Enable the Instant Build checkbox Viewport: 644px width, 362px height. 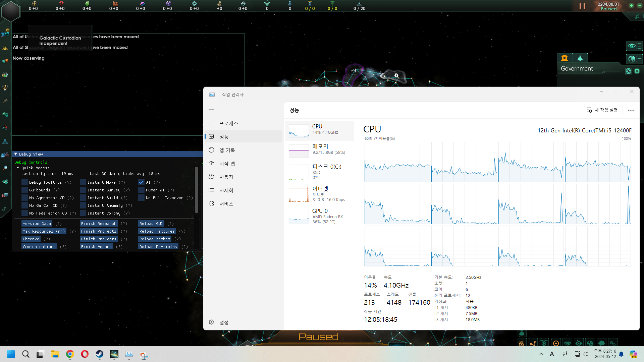tap(83, 198)
